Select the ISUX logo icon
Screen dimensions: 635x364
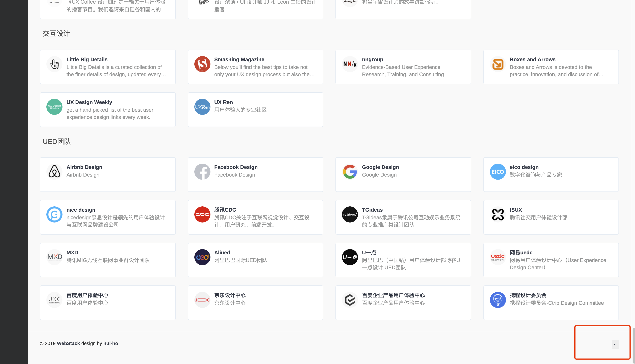[498, 214]
